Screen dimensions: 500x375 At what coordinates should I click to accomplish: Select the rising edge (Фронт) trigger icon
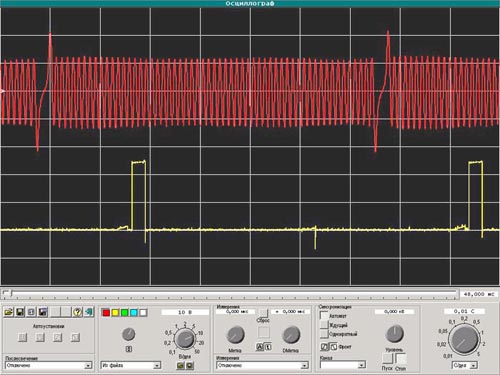(x=324, y=347)
